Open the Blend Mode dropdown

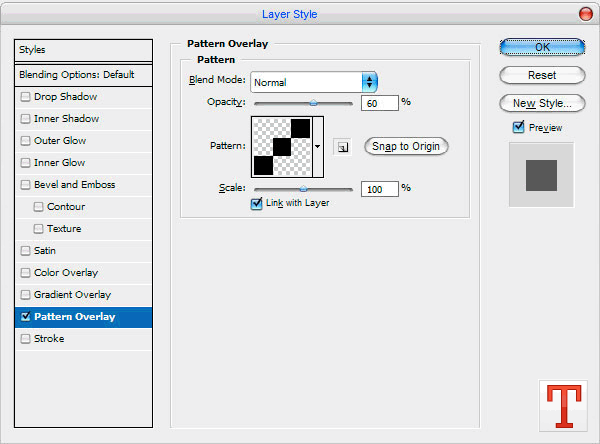coord(314,82)
